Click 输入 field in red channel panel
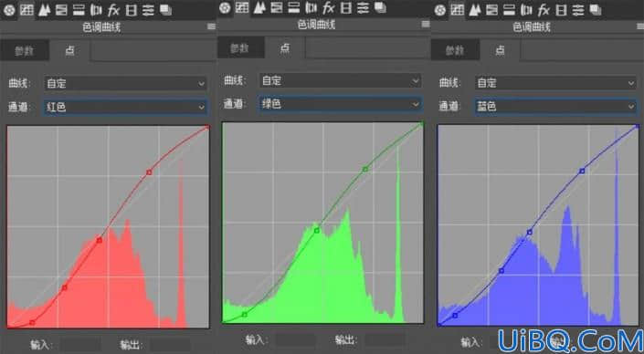 point(80,345)
